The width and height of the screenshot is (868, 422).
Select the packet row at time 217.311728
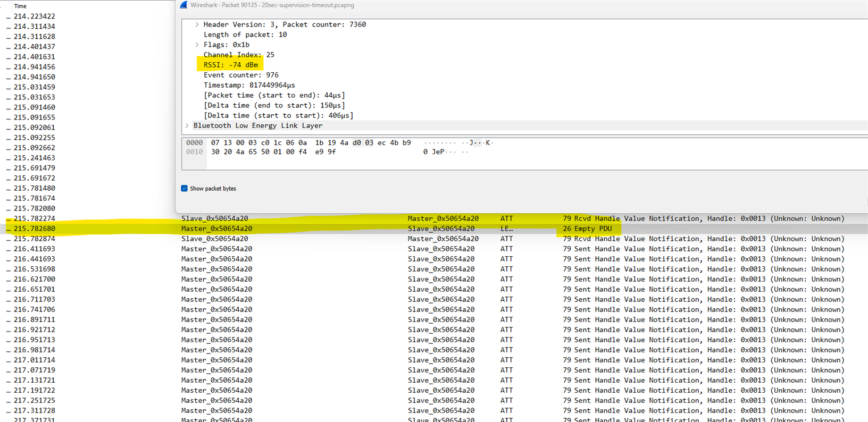[x=434, y=410]
